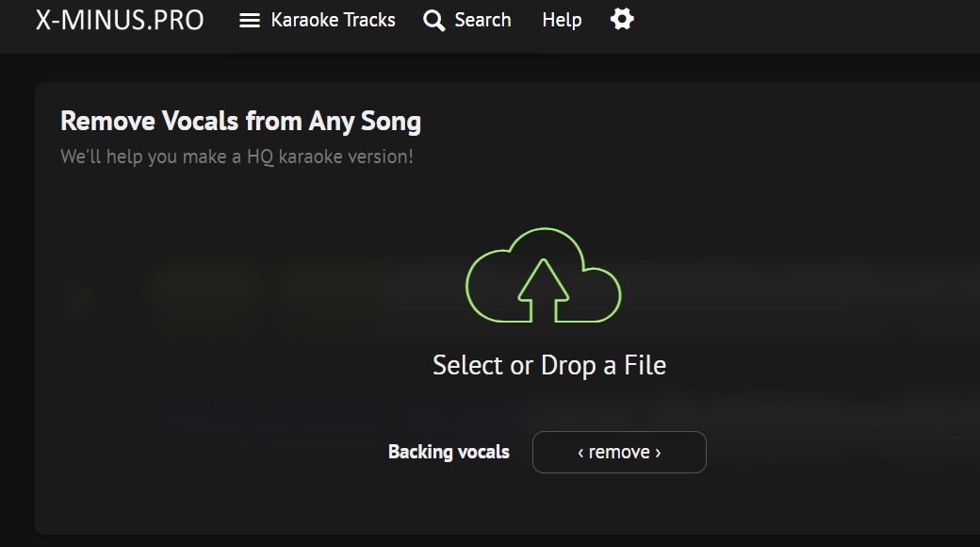
Task: Click the word remove in the selector box
Action: click(x=619, y=453)
